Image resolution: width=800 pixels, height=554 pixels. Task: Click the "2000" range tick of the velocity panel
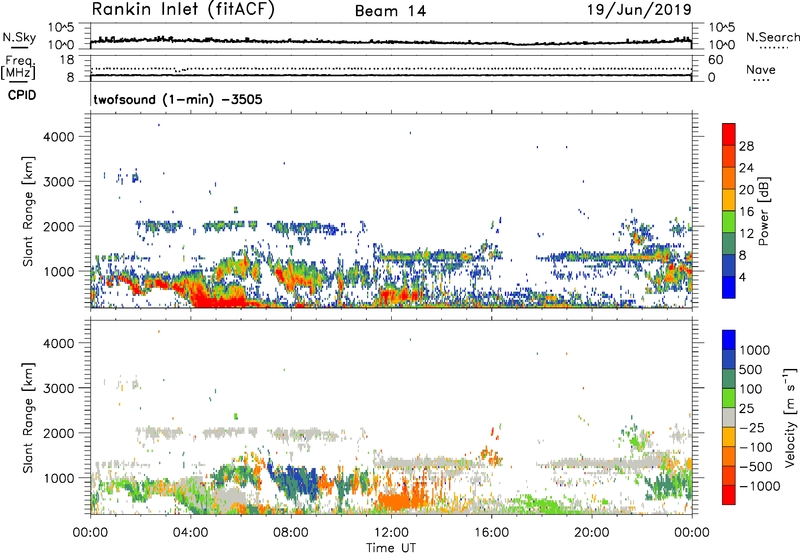pos(58,433)
